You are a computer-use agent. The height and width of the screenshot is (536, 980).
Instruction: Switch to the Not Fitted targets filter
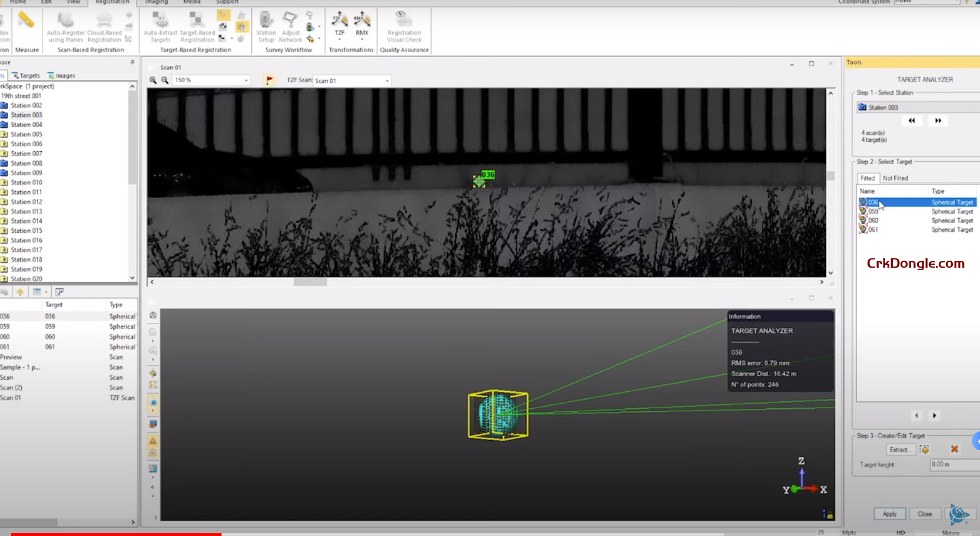(895, 178)
